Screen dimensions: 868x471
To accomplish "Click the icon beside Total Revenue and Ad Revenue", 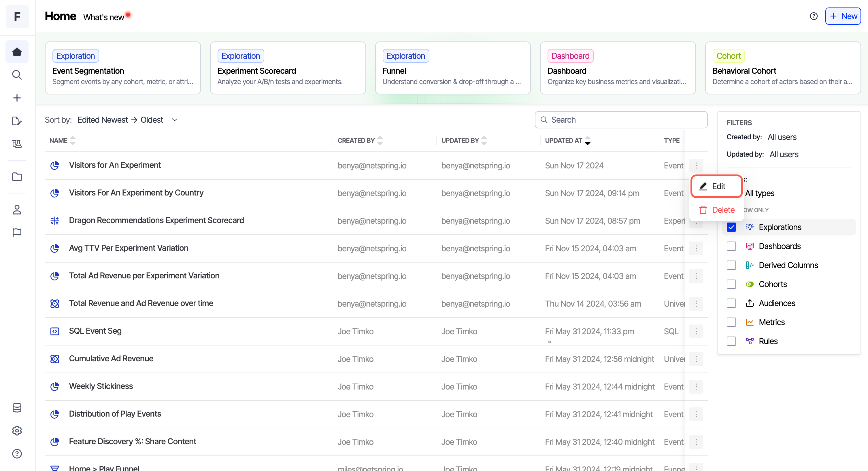I will click(x=54, y=303).
